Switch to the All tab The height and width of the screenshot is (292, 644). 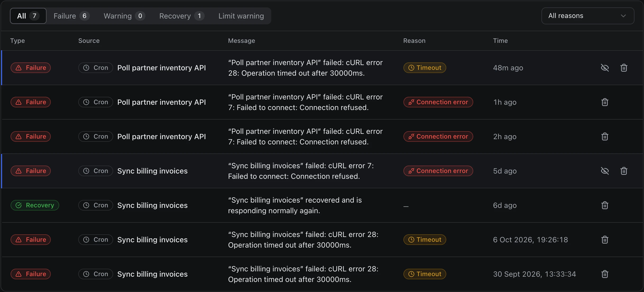(28, 16)
